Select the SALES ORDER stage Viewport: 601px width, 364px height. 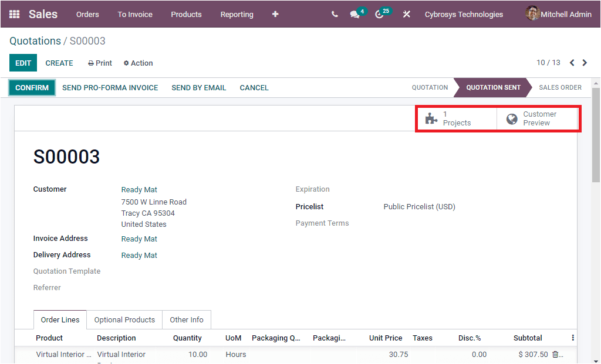point(560,87)
